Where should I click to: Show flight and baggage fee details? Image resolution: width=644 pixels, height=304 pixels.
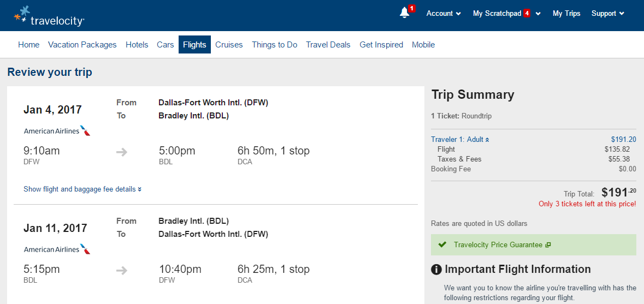click(82, 189)
